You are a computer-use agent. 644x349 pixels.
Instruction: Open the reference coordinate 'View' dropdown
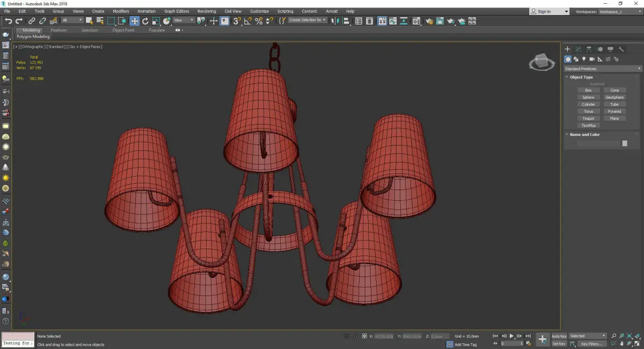point(184,20)
